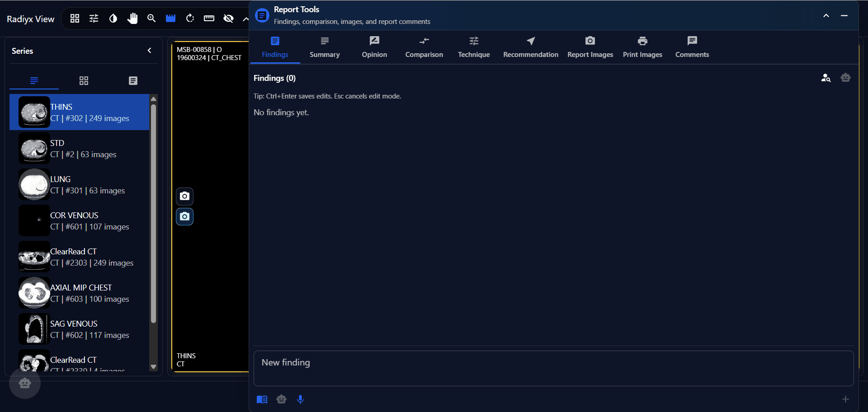Open the Print Images tab
868x412 pixels.
pos(642,47)
